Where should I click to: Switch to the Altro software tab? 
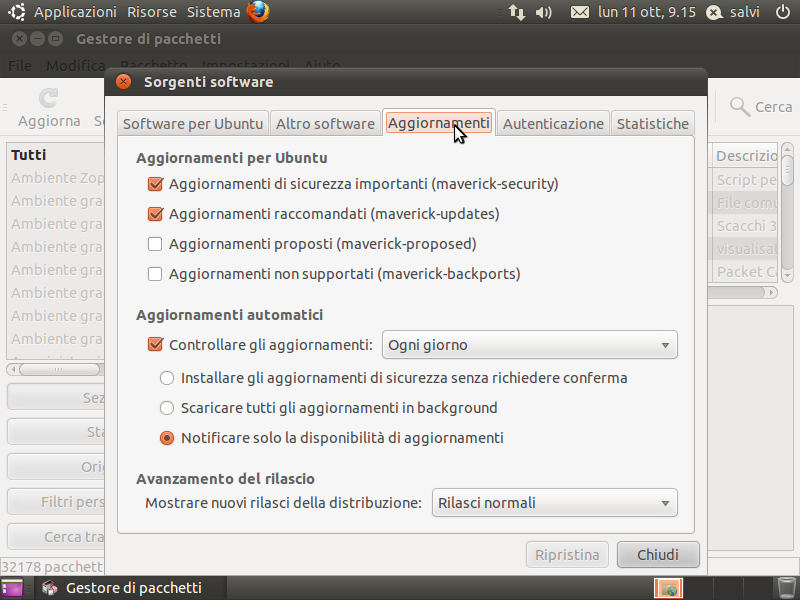[x=326, y=123]
